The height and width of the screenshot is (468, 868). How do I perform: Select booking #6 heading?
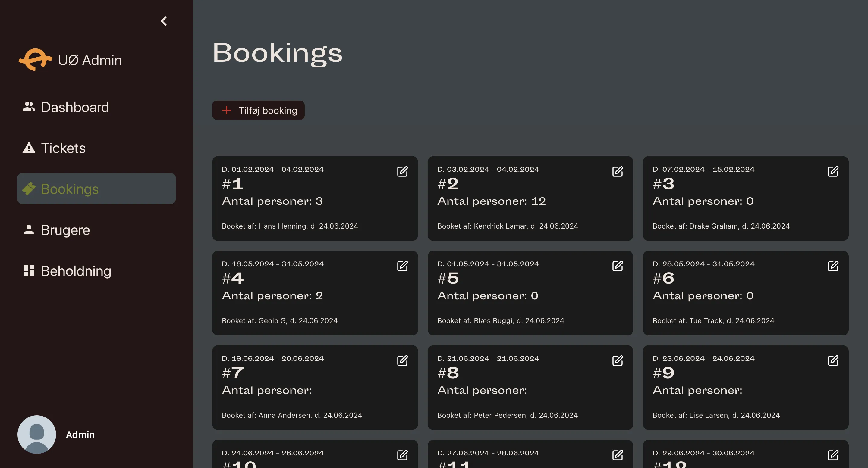(x=663, y=279)
